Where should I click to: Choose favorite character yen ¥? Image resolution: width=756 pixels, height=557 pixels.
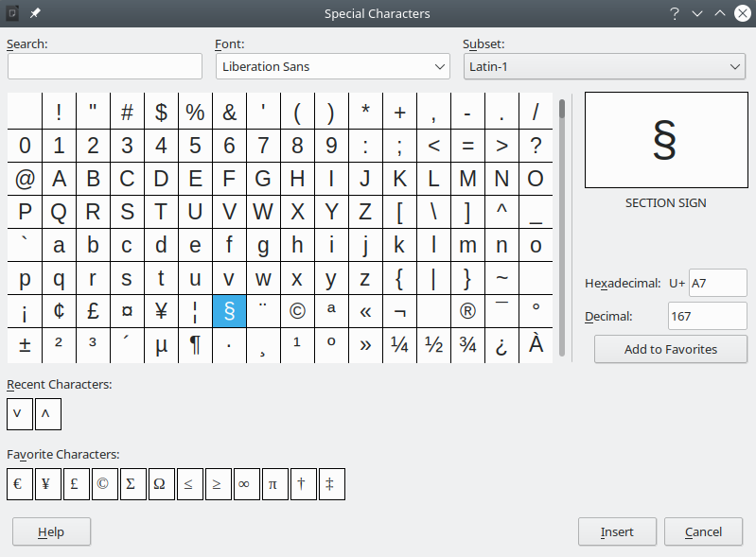[48, 484]
